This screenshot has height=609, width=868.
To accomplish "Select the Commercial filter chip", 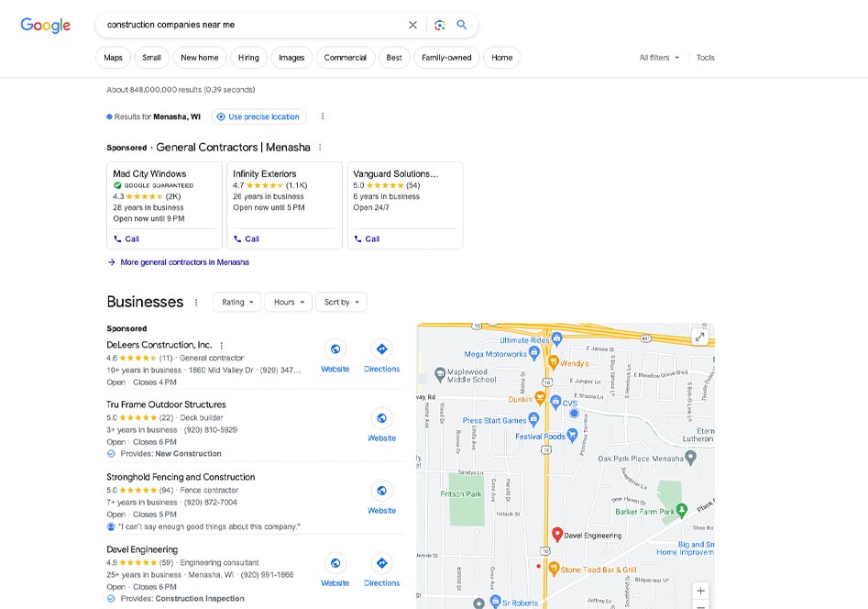I will (346, 58).
